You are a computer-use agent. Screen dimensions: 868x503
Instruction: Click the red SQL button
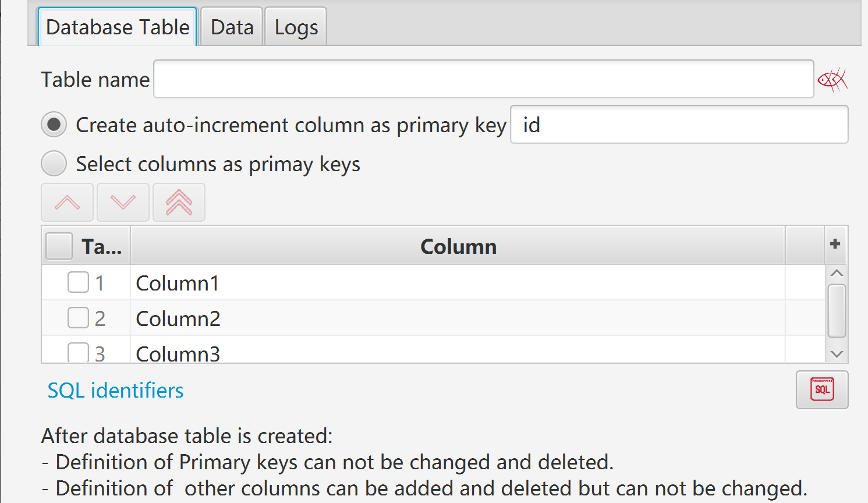(x=822, y=389)
